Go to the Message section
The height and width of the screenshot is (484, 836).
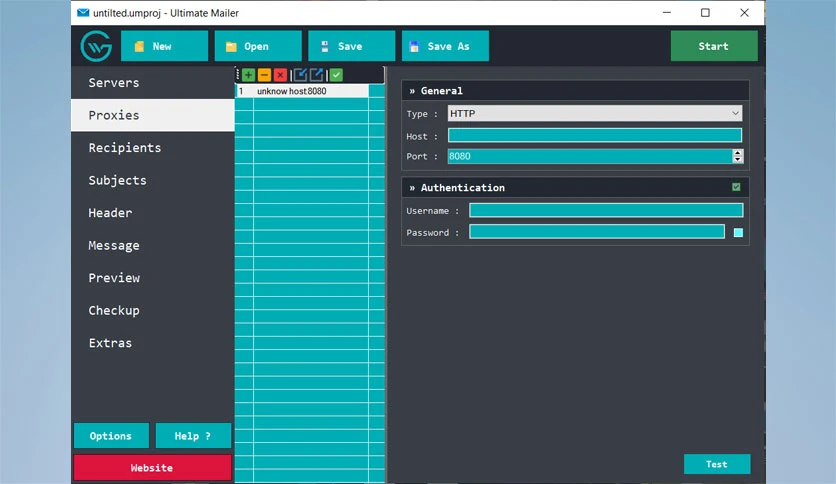152,245
